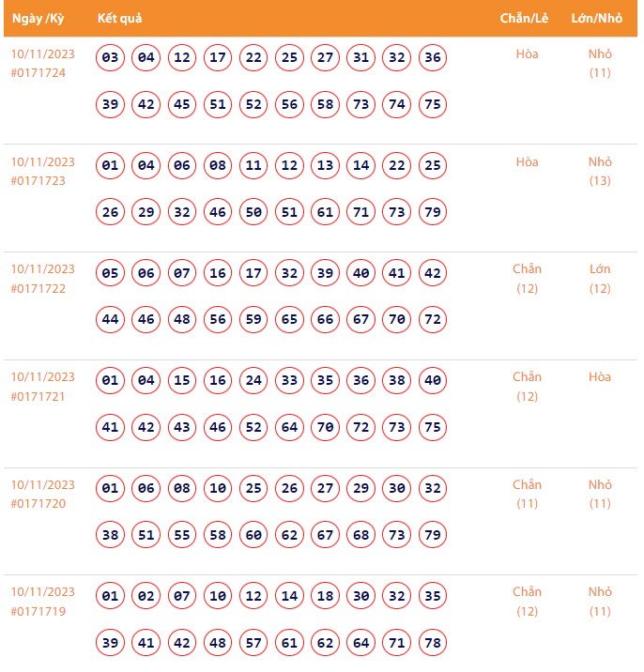Select the Lớn/Nhỏ column header
Screen dimensions: 644x672
point(596,19)
